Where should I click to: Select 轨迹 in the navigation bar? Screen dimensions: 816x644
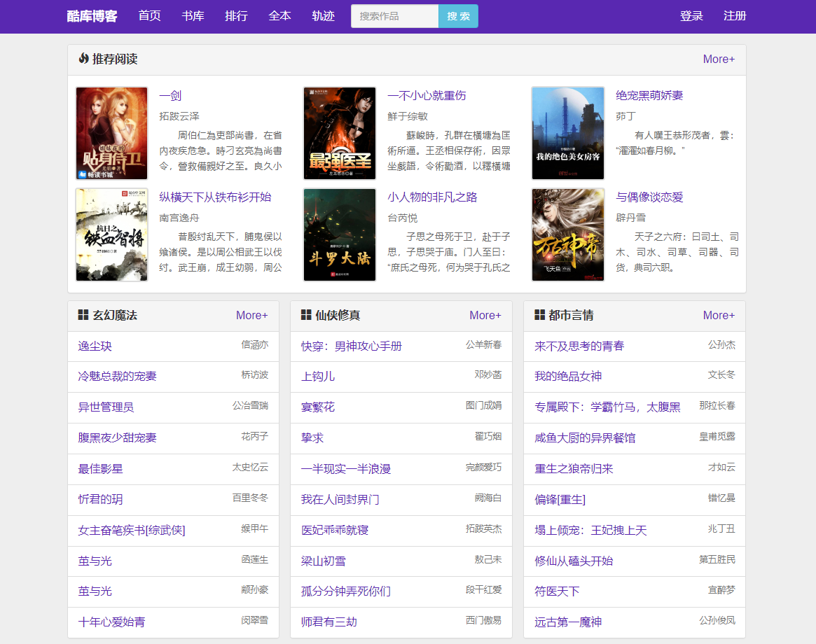click(323, 15)
